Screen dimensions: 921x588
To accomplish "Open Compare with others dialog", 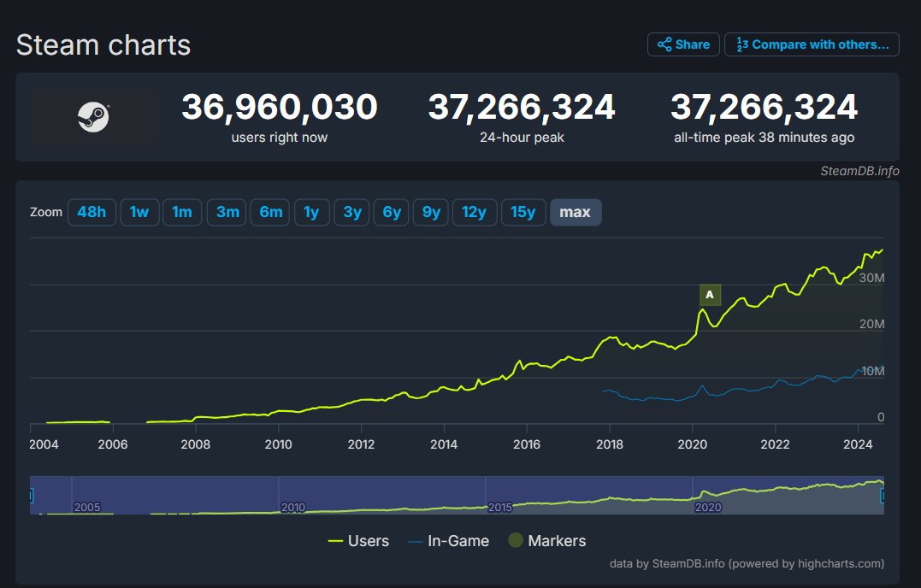I will click(812, 44).
